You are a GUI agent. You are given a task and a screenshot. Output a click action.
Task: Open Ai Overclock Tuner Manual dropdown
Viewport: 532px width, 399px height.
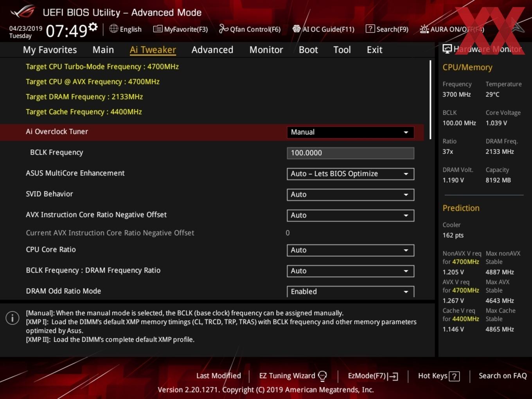350,132
